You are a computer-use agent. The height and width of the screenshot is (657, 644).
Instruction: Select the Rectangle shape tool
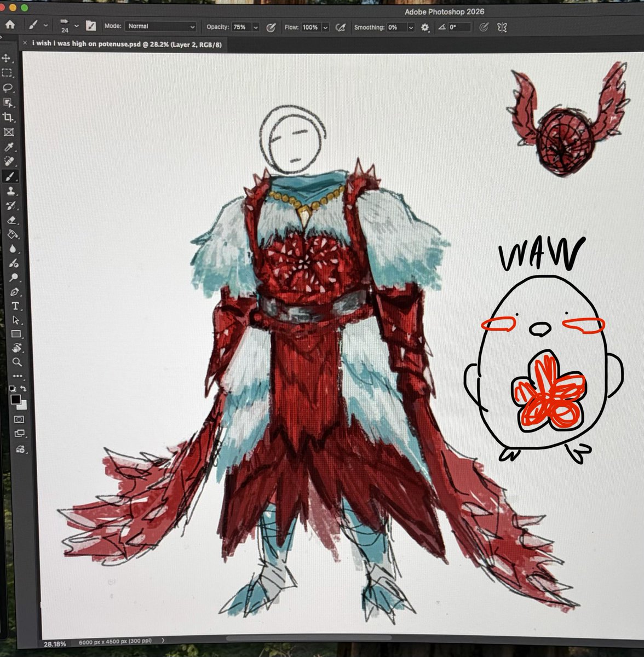pyautogui.click(x=16, y=333)
